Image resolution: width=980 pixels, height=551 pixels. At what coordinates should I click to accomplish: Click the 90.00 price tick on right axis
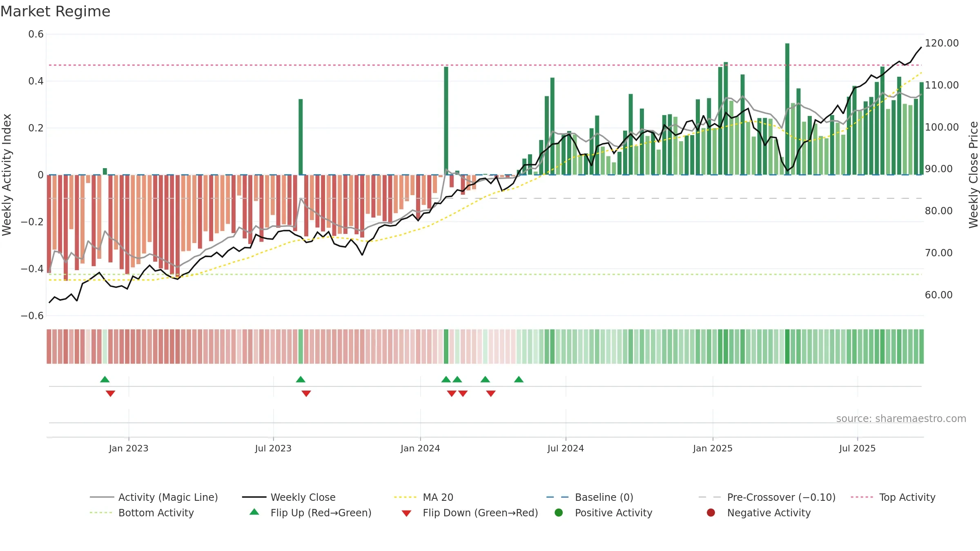pyautogui.click(x=938, y=169)
